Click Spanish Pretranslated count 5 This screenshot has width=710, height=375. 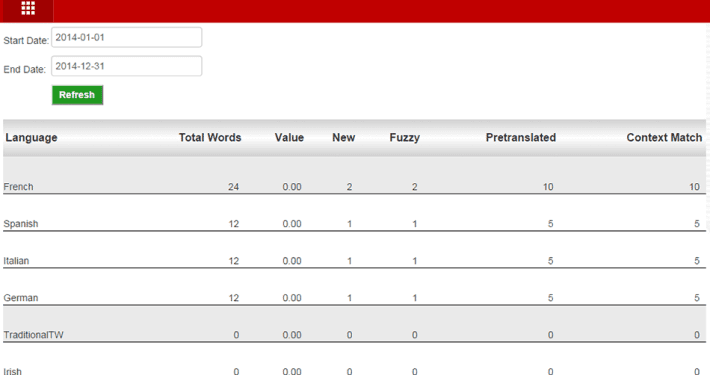550,224
